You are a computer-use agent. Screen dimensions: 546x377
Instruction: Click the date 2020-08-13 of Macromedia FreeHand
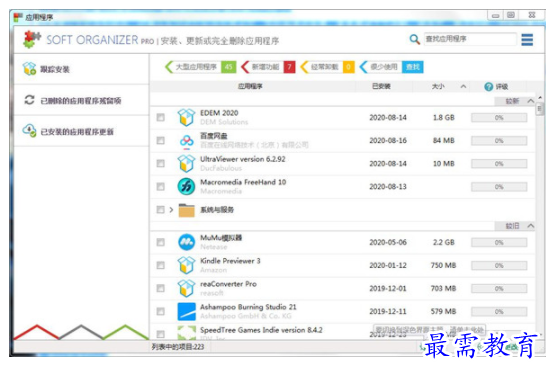pos(388,187)
